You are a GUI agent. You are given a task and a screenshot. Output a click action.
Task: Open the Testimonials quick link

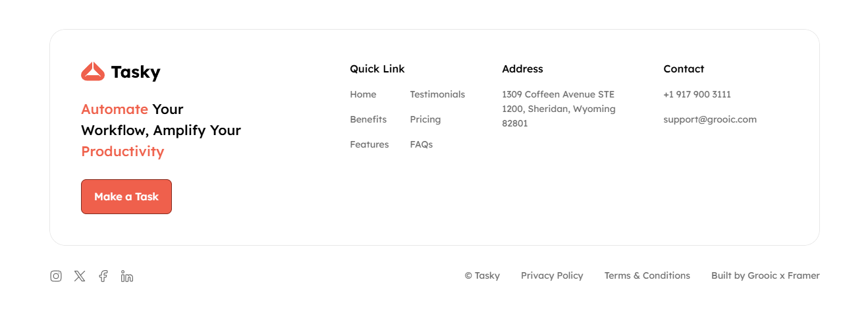(437, 94)
